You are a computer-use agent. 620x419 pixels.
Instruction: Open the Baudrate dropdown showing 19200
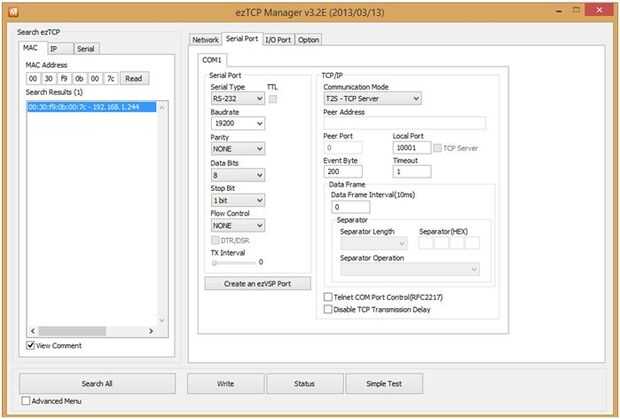click(x=238, y=123)
